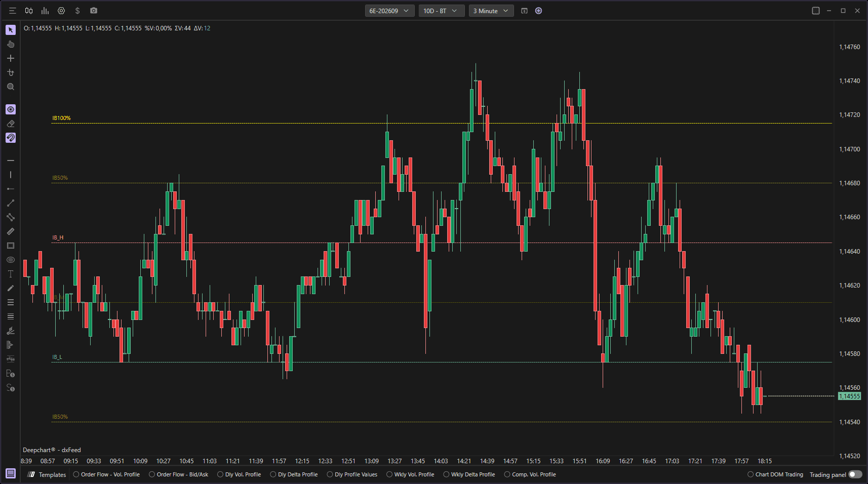Select the rectangle drawing tool
The image size is (868, 484).
coord(11,246)
